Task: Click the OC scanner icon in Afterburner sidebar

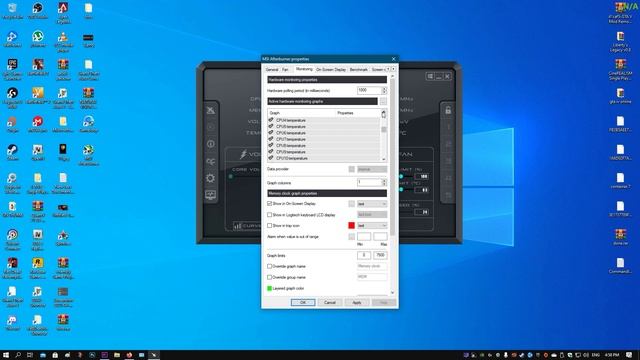Action: 211,162
